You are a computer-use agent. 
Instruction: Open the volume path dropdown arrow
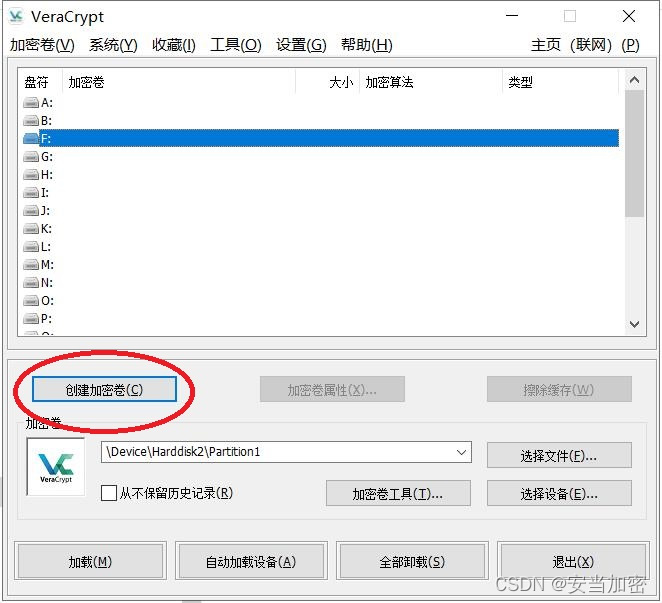click(461, 452)
